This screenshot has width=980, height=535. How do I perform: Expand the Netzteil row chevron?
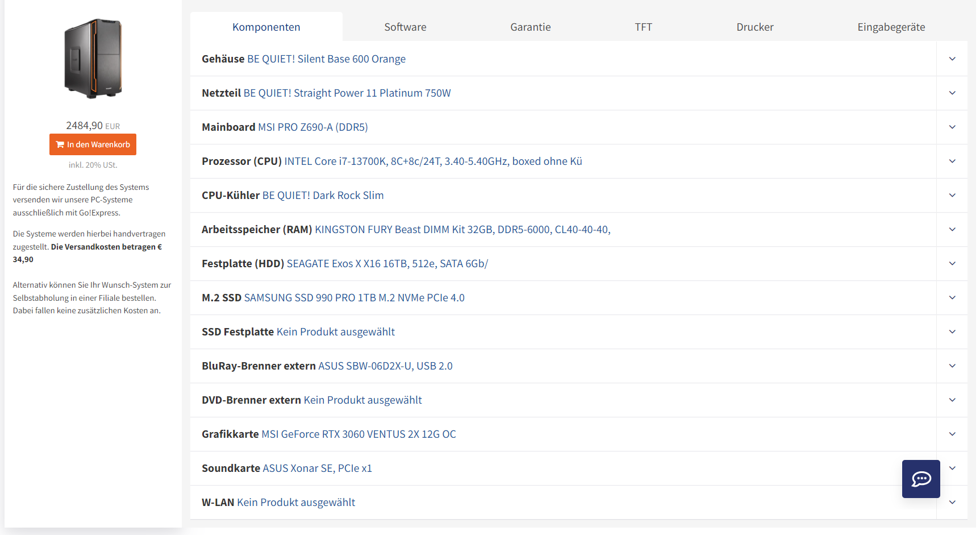952,93
